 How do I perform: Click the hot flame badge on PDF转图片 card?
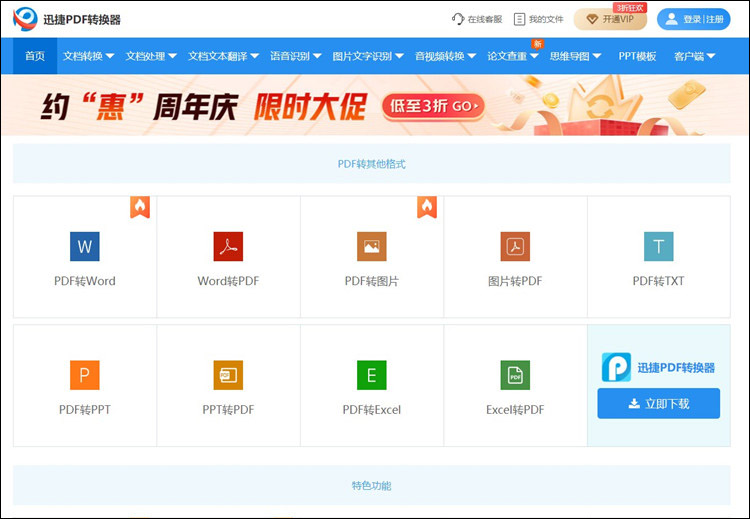(x=427, y=207)
